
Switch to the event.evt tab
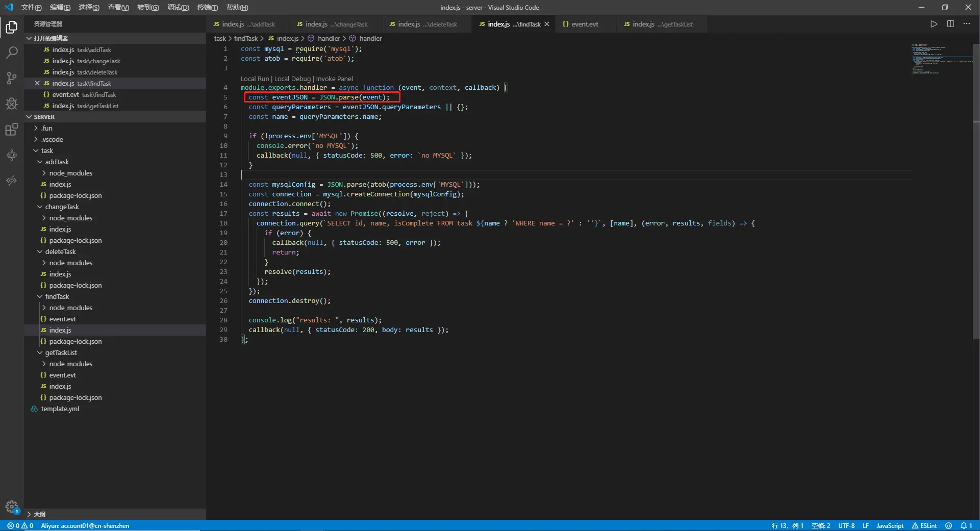point(584,24)
